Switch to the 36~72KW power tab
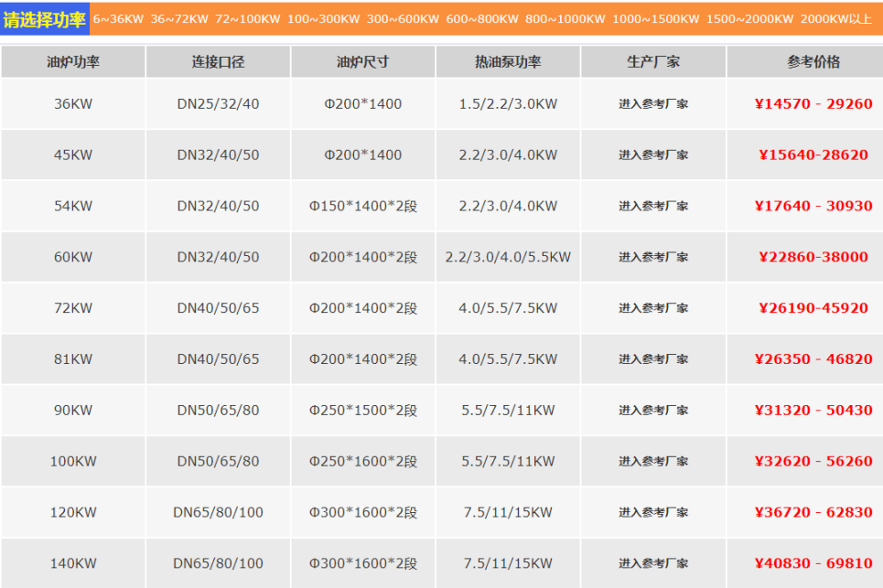 (178, 18)
